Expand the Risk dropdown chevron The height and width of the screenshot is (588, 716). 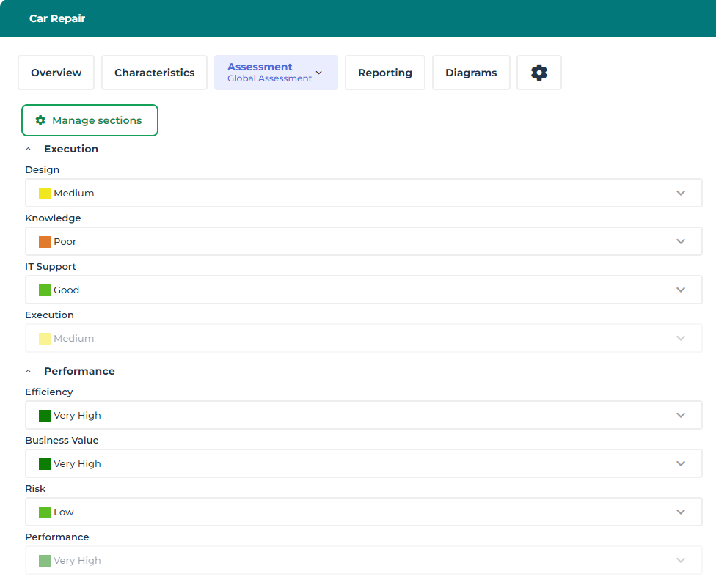(680, 512)
